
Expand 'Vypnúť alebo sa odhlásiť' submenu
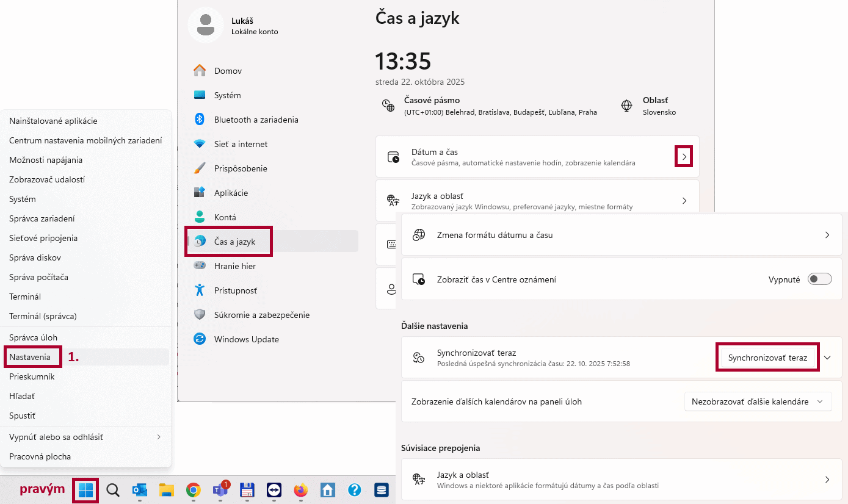pos(159,437)
